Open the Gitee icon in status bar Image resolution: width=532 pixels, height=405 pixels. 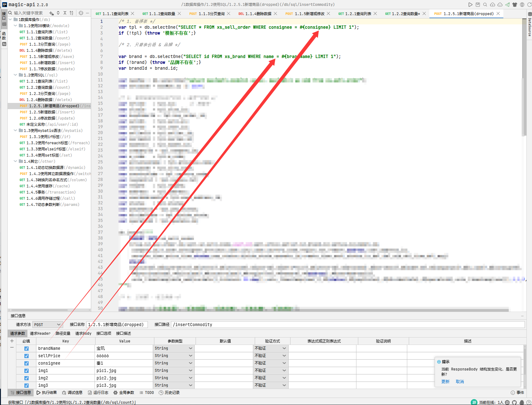coord(507,402)
